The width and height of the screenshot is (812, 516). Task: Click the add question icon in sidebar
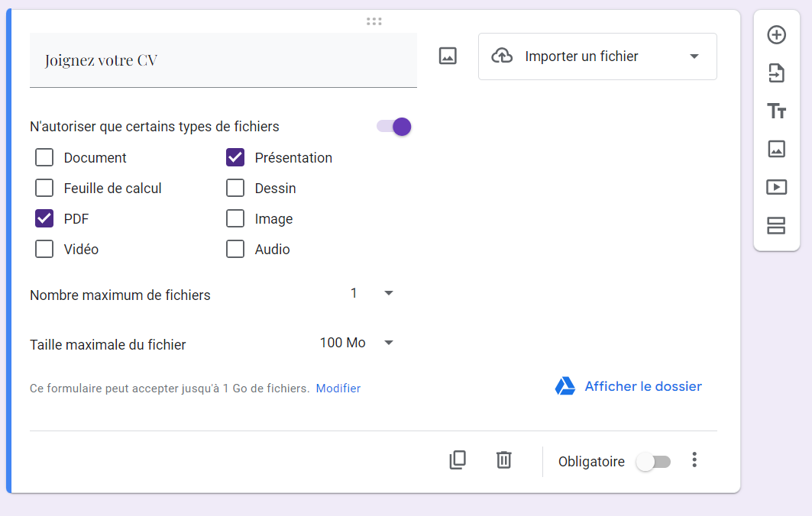tap(776, 35)
